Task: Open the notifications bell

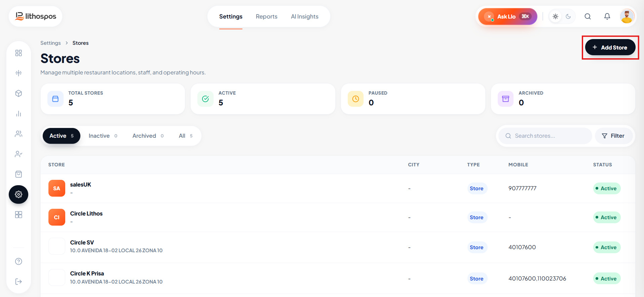Action: point(607,16)
